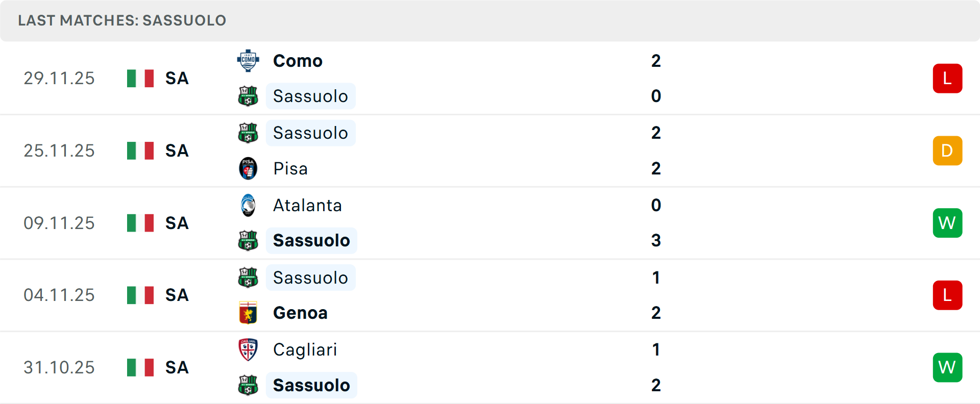980x404 pixels.
Task: Click the Sassuolo logo next to the Cagliari match
Action: click(249, 385)
